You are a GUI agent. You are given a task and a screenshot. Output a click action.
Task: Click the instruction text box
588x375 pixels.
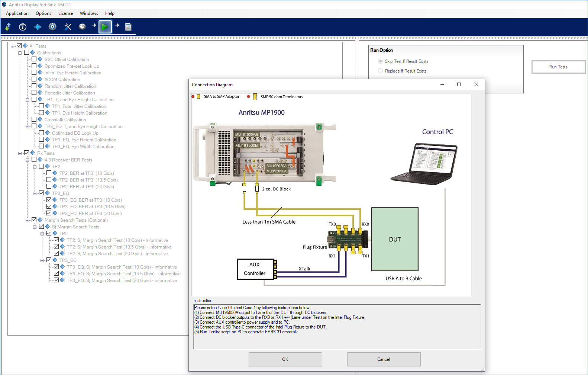[337, 327]
